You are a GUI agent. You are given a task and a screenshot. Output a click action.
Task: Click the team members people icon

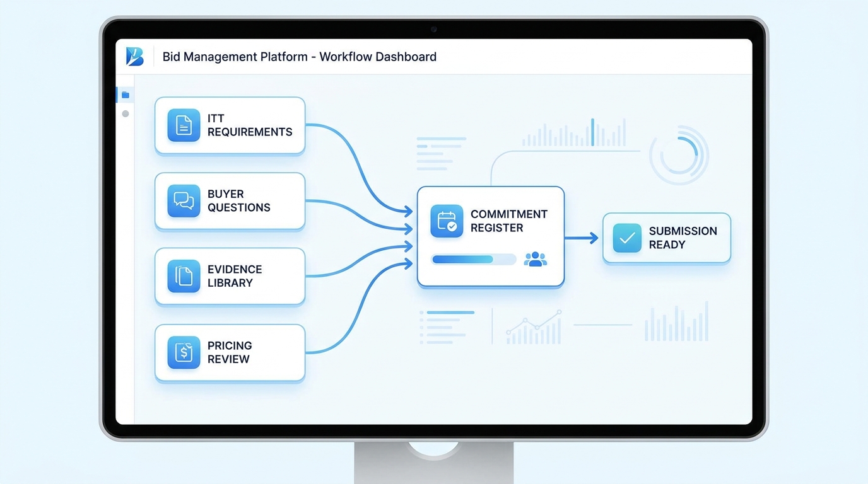pos(535,259)
